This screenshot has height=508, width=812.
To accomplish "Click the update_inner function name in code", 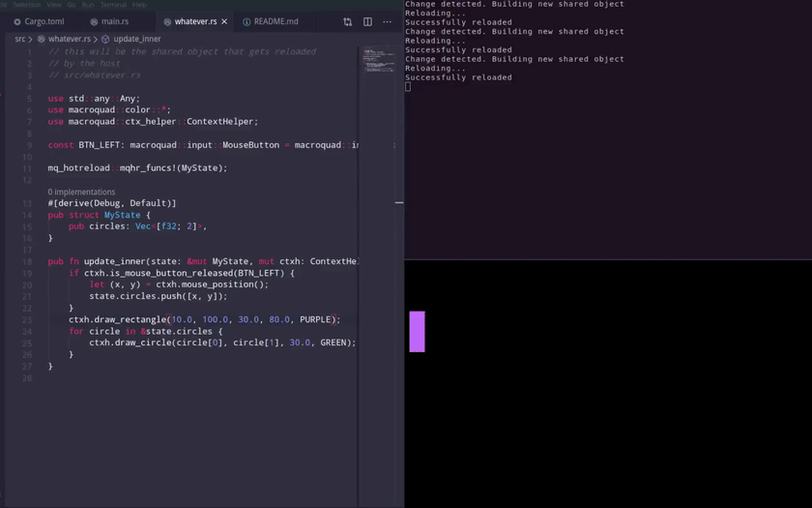I will (114, 261).
